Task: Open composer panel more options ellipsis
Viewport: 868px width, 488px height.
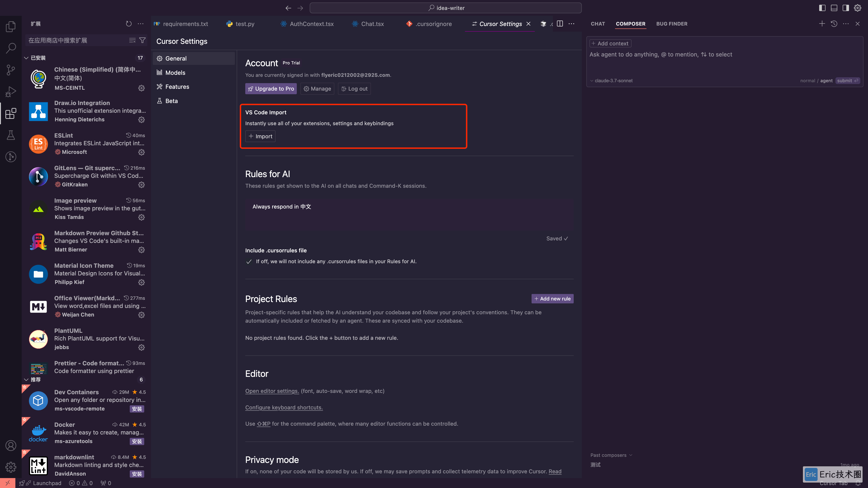Action: [x=846, y=23]
